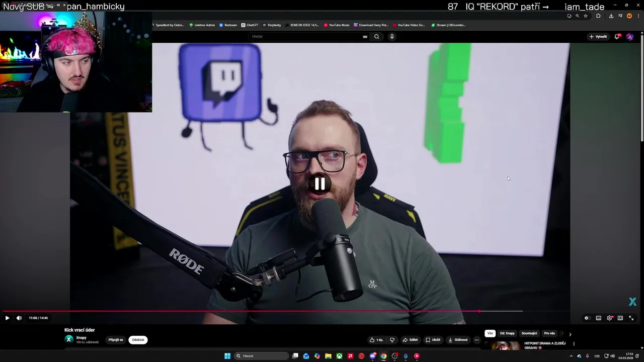Open the taskbar volume control
This screenshot has width=644, height=362.
pos(612,356)
